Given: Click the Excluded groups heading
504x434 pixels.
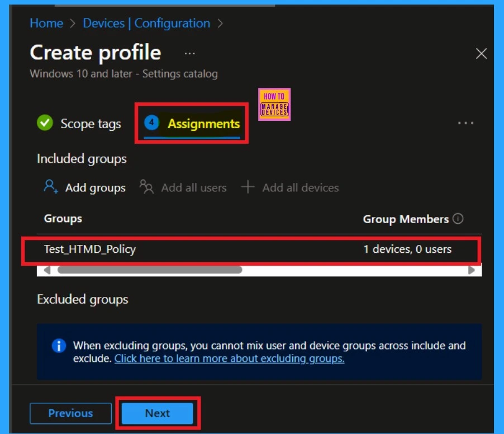Looking at the screenshot, I should click(83, 300).
